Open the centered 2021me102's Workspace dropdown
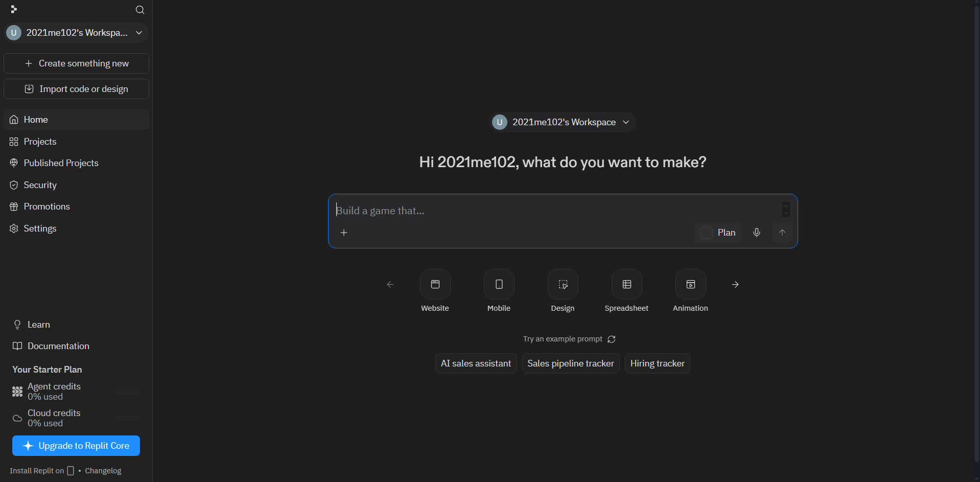This screenshot has width=980, height=482. (x=563, y=122)
